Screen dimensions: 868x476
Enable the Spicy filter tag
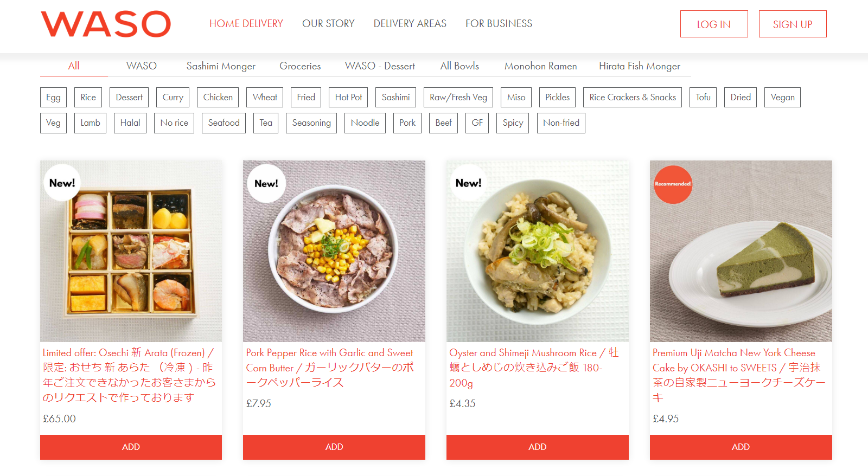tap(513, 123)
